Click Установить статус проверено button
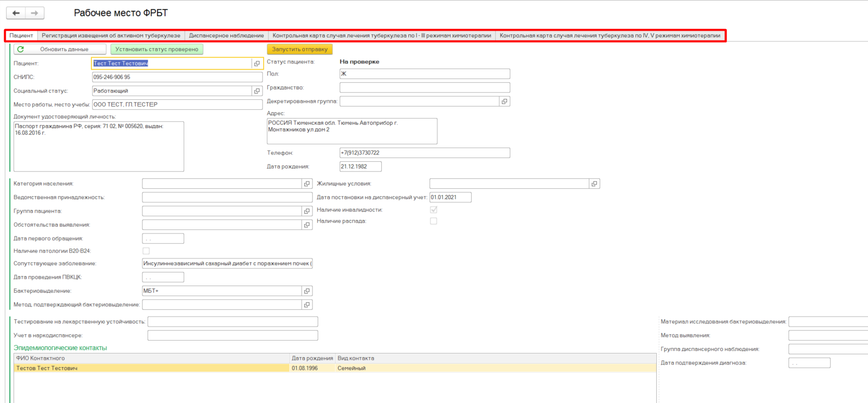The image size is (868, 403). pos(157,49)
